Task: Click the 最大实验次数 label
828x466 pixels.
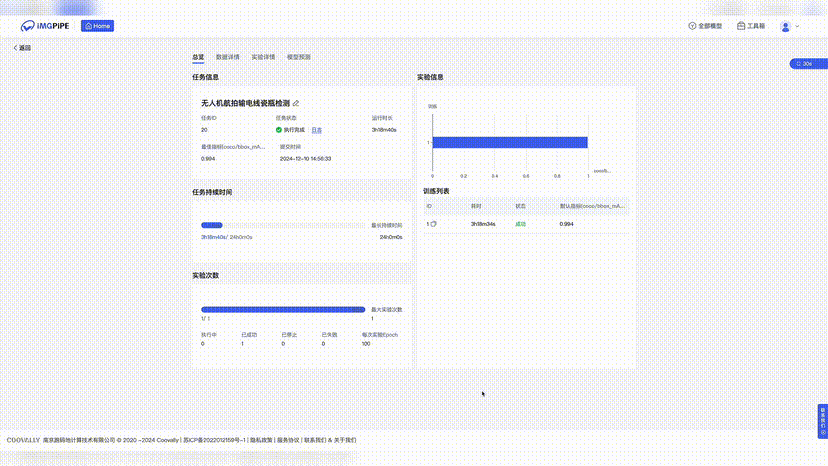Action: [x=387, y=310]
